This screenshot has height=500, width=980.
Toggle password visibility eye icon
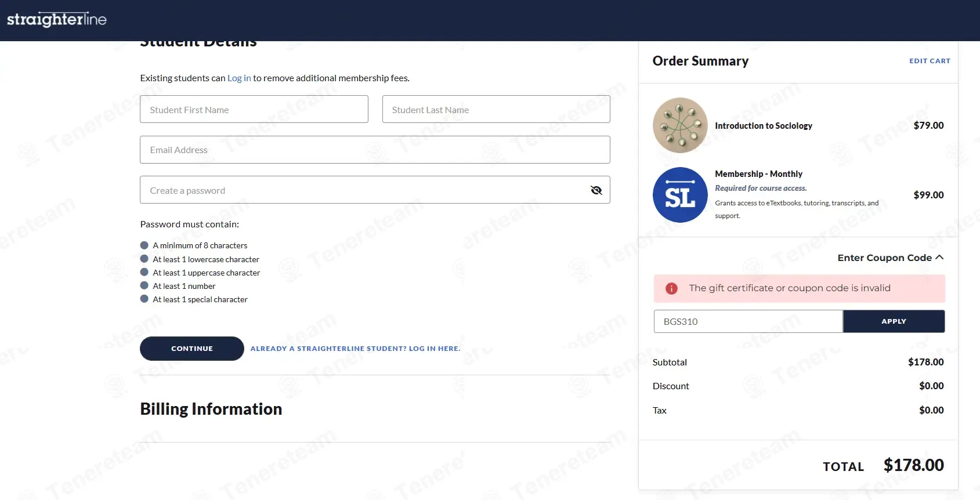tap(596, 190)
